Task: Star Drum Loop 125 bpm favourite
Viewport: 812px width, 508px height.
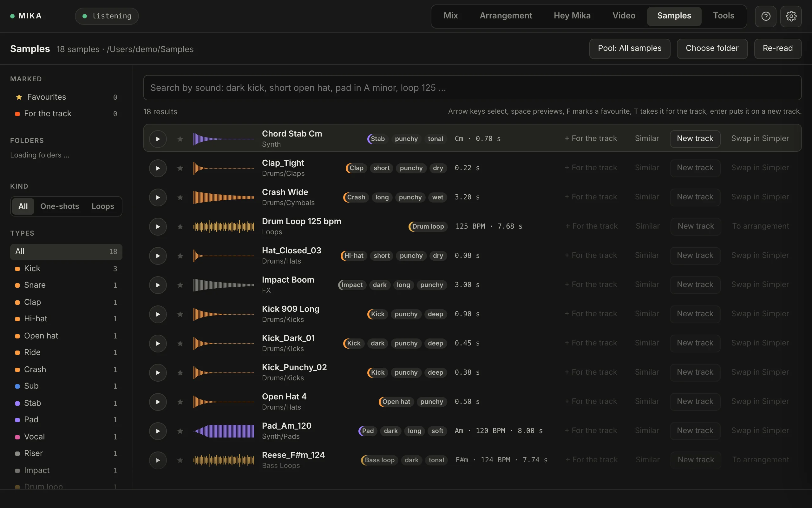Action: (x=180, y=226)
